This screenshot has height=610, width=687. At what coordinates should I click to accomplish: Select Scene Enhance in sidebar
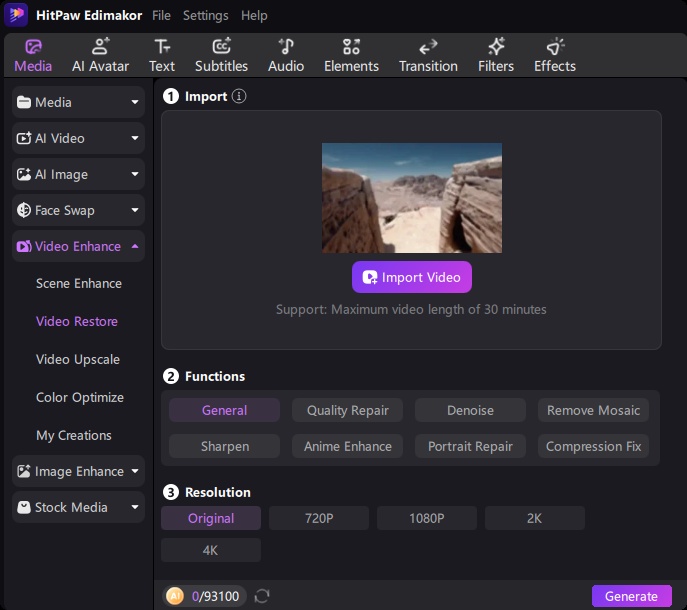[79, 284]
